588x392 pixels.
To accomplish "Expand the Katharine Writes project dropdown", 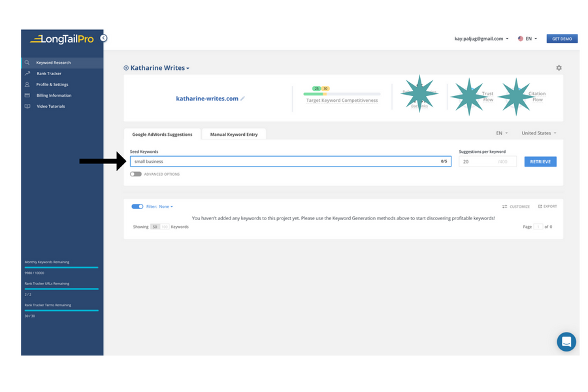I will tap(160, 68).
